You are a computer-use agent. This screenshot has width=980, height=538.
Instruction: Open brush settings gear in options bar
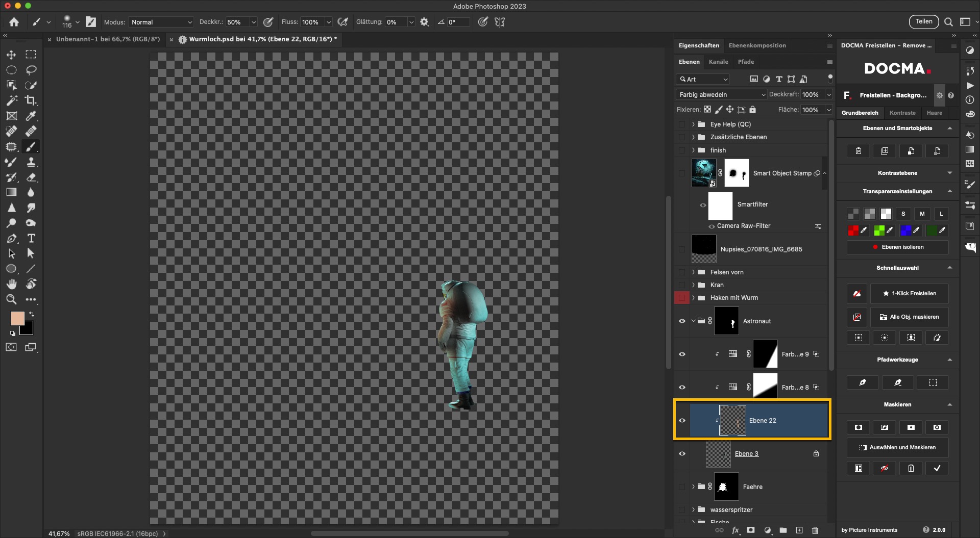coord(424,22)
